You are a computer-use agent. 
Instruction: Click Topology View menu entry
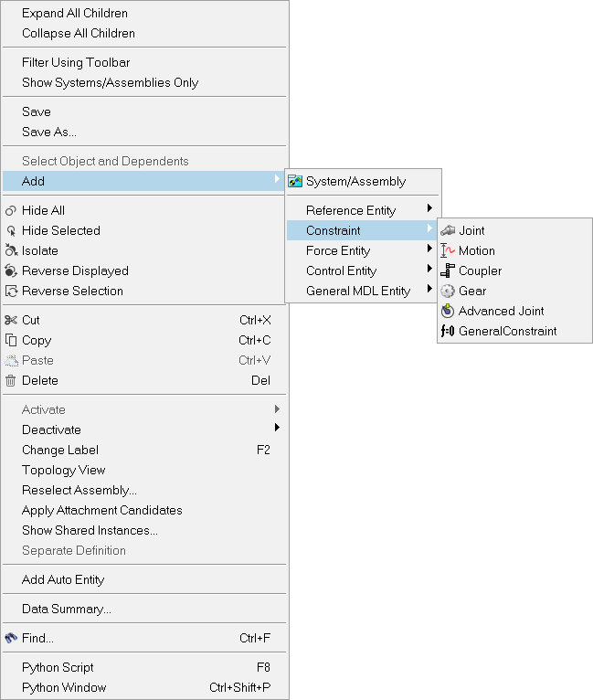pyautogui.click(x=64, y=470)
